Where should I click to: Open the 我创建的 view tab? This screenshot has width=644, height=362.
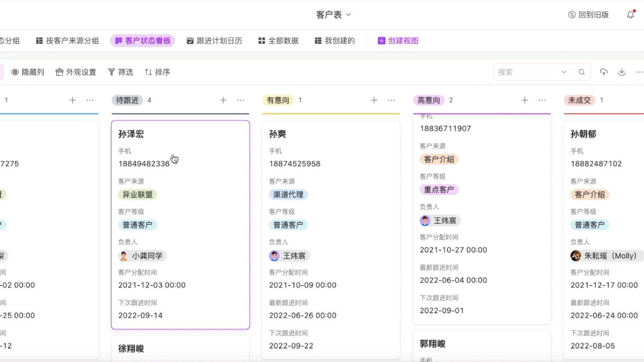(335, 41)
